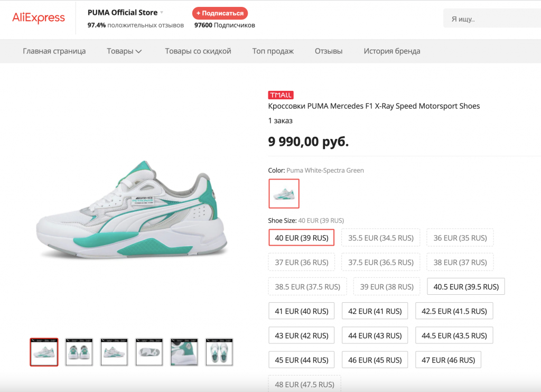This screenshot has width=541, height=392.
Task: Click the AliExpress logo
Action: point(39,18)
